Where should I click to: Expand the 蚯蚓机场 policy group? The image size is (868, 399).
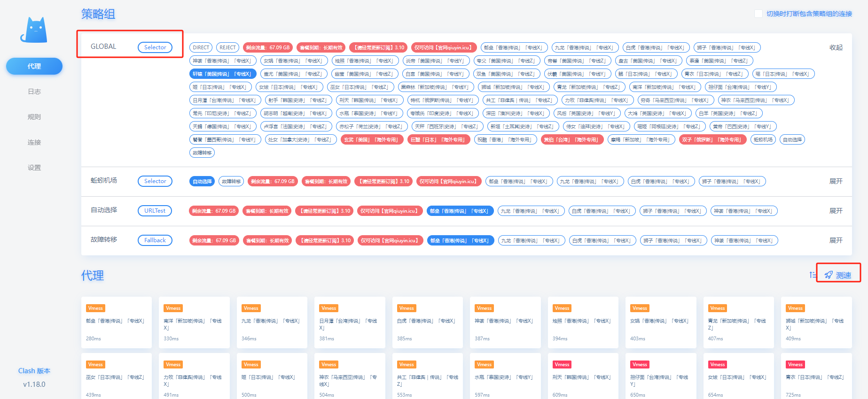836,181
